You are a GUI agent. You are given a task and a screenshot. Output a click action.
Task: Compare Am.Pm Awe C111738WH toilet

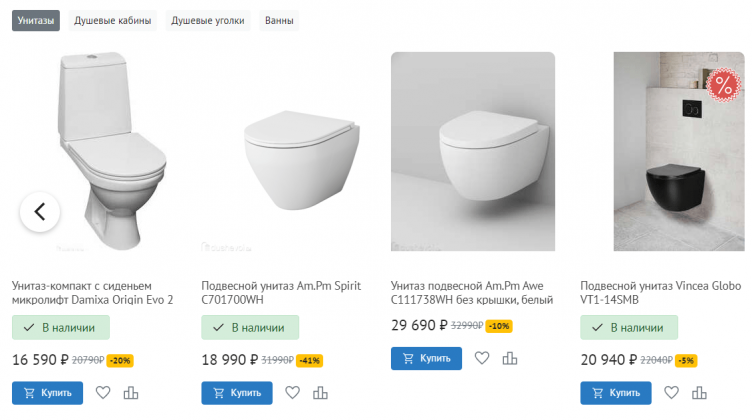(510, 358)
